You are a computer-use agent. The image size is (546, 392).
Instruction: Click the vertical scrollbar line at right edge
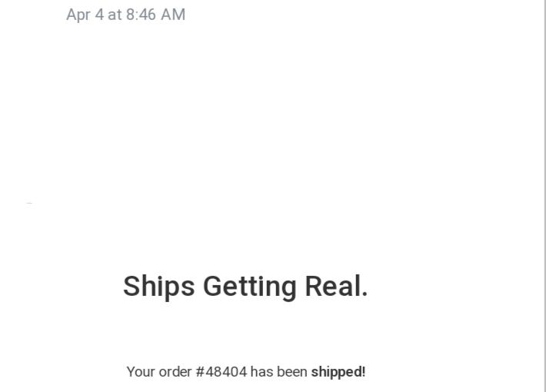tap(544, 192)
